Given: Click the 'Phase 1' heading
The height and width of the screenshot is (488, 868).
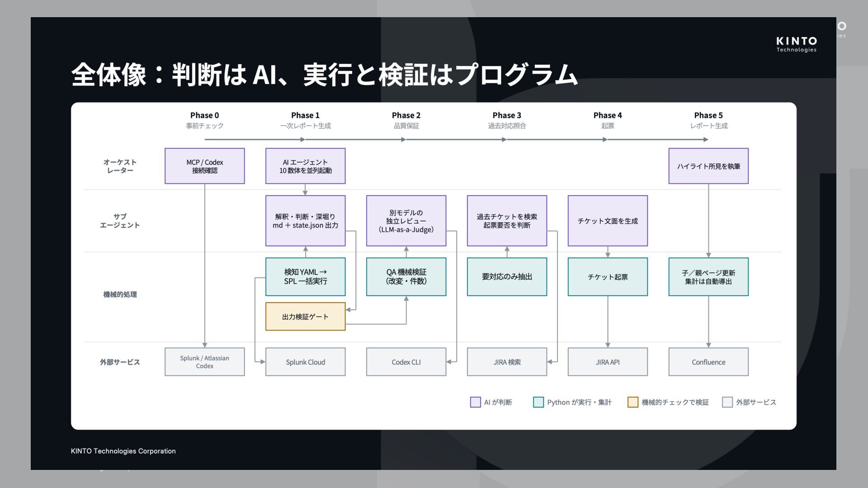Looking at the screenshot, I should (x=306, y=115).
